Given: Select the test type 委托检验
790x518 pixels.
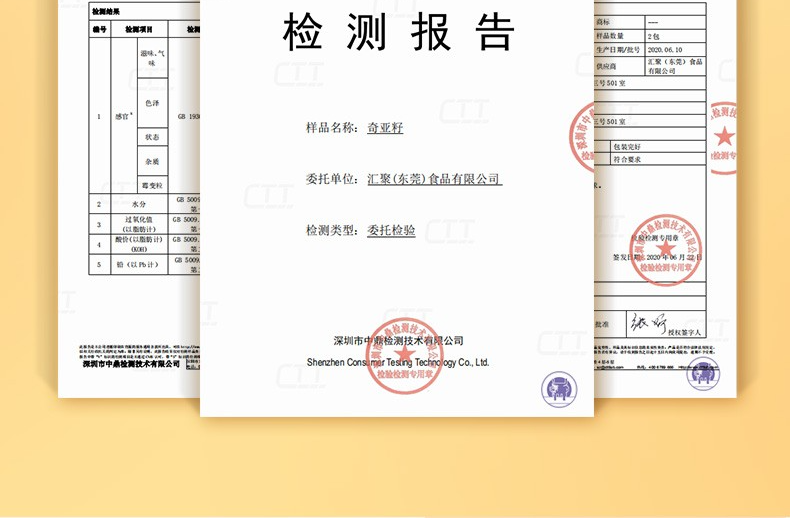Looking at the screenshot, I should (x=391, y=230).
